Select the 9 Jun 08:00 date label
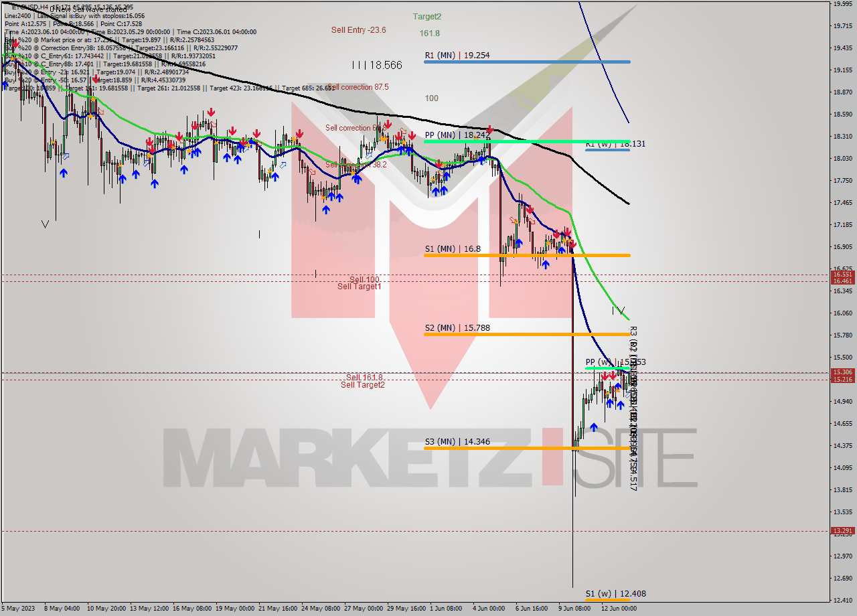The height and width of the screenshot is (616, 857). pyautogui.click(x=574, y=609)
